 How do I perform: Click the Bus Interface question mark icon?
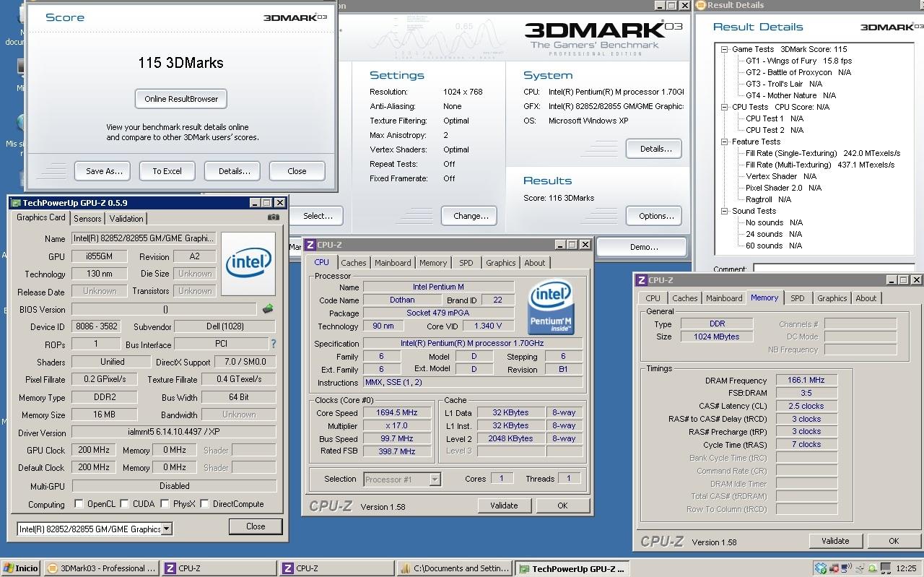click(x=274, y=344)
